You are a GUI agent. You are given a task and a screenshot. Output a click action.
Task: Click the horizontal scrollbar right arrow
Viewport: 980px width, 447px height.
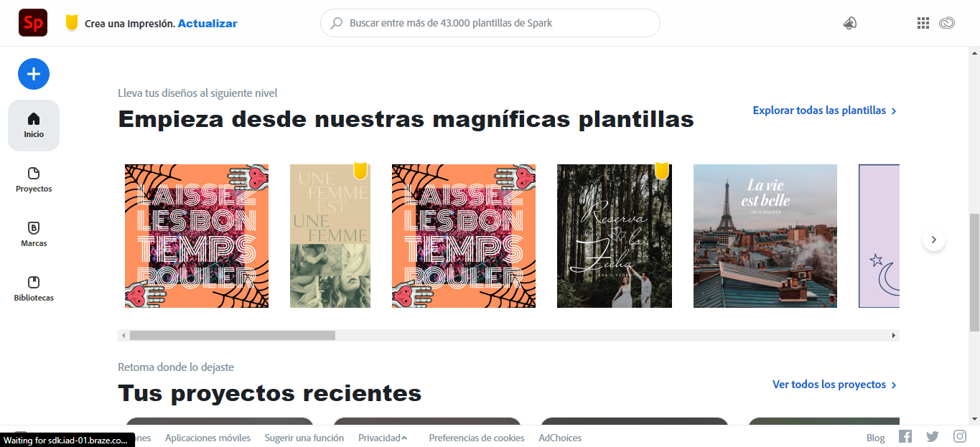[x=894, y=335]
